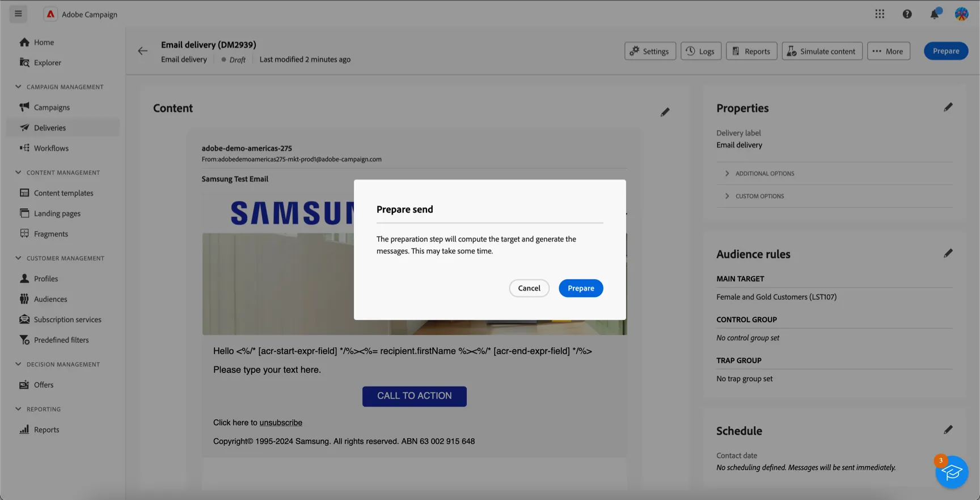Click 'Last modified 2 minutes ago' text
This screenshot has height=500, width=980.
[x=305, y=60]
